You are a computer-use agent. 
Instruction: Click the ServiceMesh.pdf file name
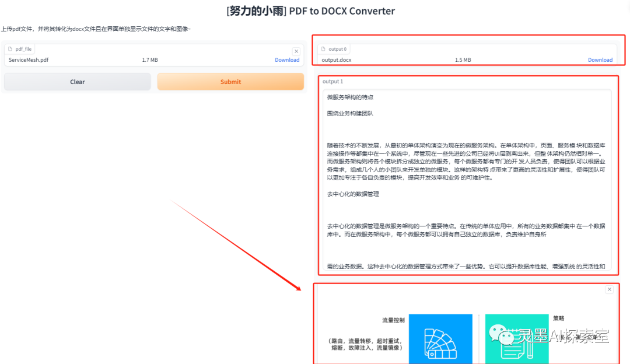[x=29, y=60]
